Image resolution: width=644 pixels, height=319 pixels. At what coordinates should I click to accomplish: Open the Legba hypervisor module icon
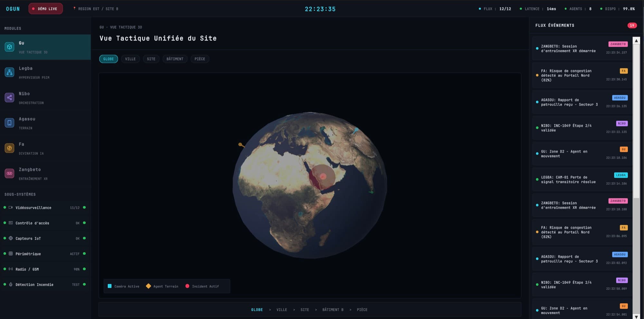9,72
